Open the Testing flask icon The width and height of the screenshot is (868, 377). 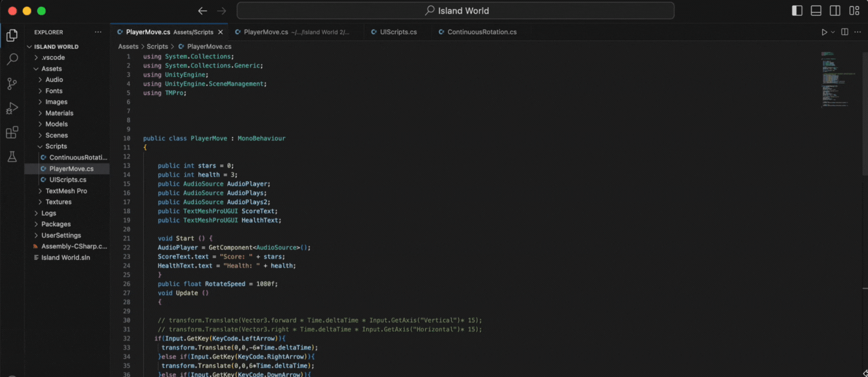point(12,157)
